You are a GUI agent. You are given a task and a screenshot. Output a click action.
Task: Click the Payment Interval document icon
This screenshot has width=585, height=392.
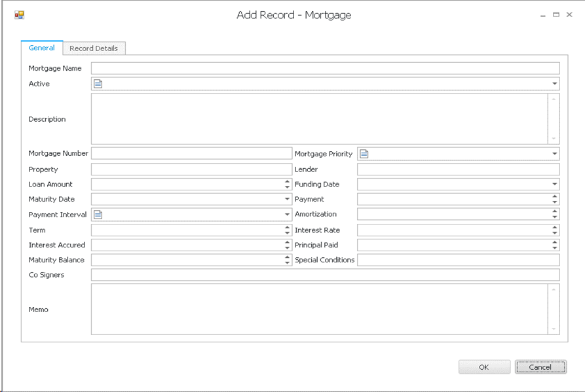(98, 215)
